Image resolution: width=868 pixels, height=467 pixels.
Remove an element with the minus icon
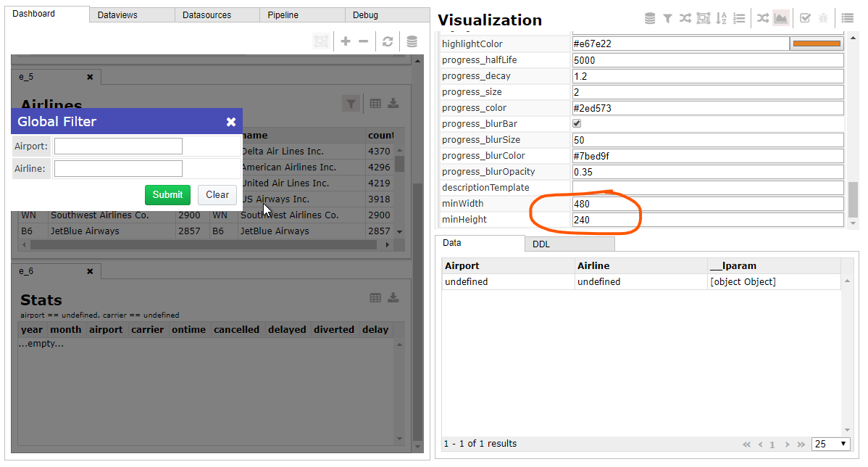(x=366, y=41)
